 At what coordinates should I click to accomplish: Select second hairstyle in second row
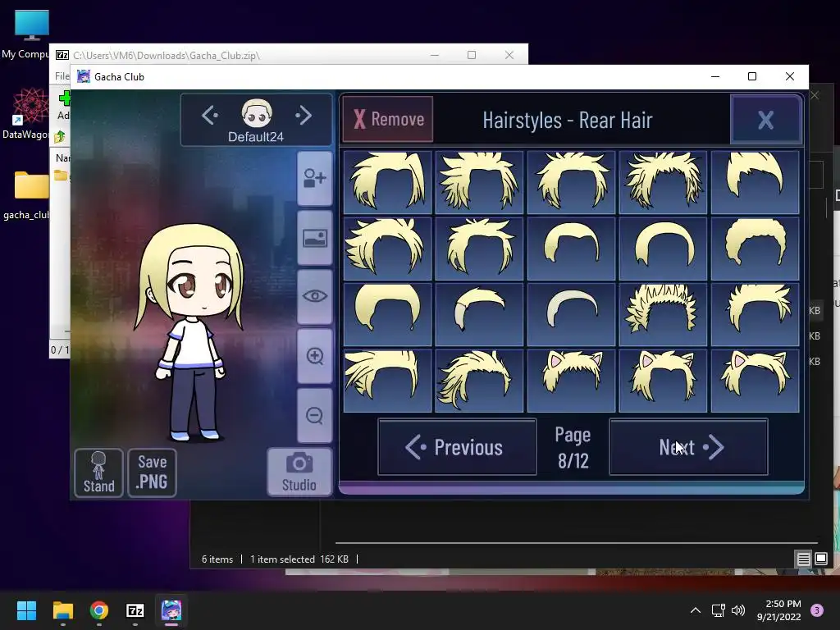479,249
